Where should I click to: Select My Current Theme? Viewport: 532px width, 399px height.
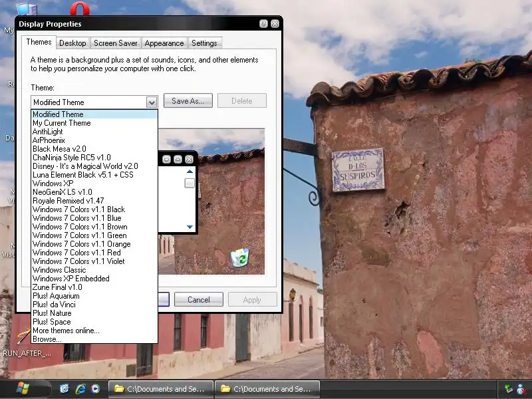coord(94,123)
